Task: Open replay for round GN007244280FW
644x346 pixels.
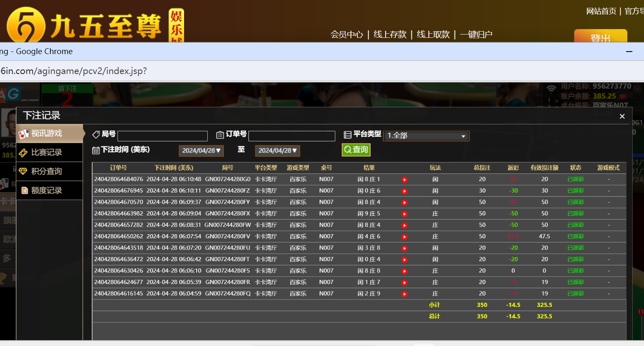Action: point(404,225)
